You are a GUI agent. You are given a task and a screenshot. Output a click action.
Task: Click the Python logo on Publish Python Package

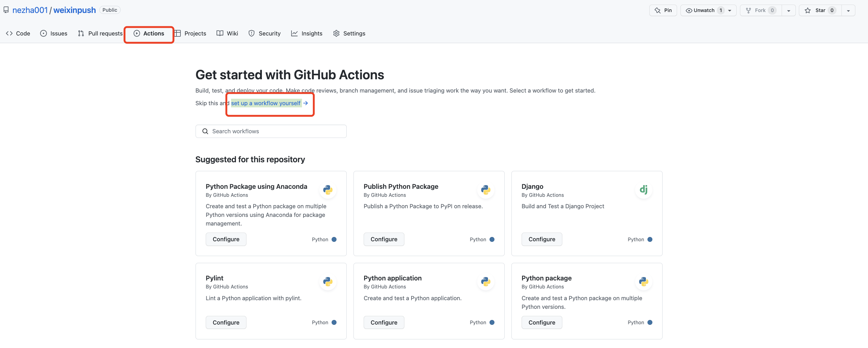486,190
